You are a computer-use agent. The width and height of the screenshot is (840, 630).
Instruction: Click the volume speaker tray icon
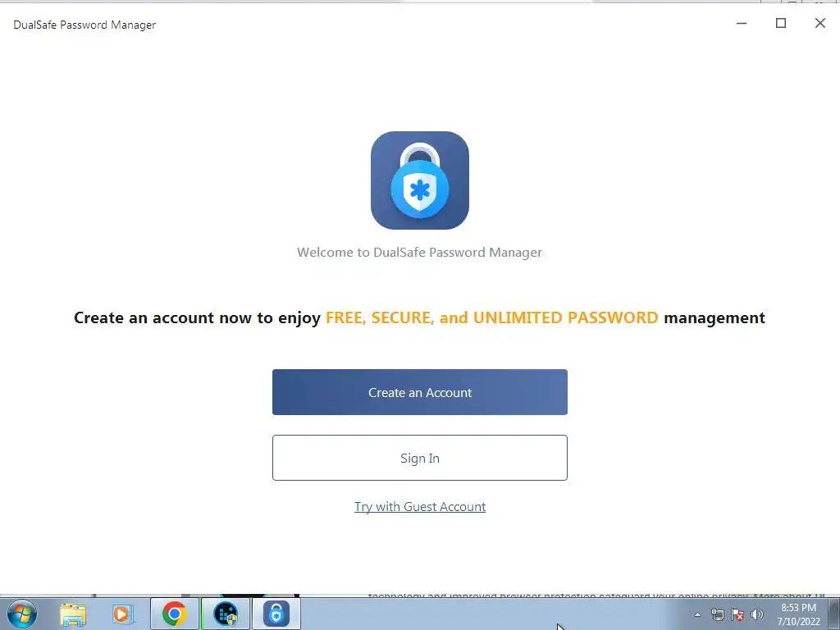coord(757,615)
